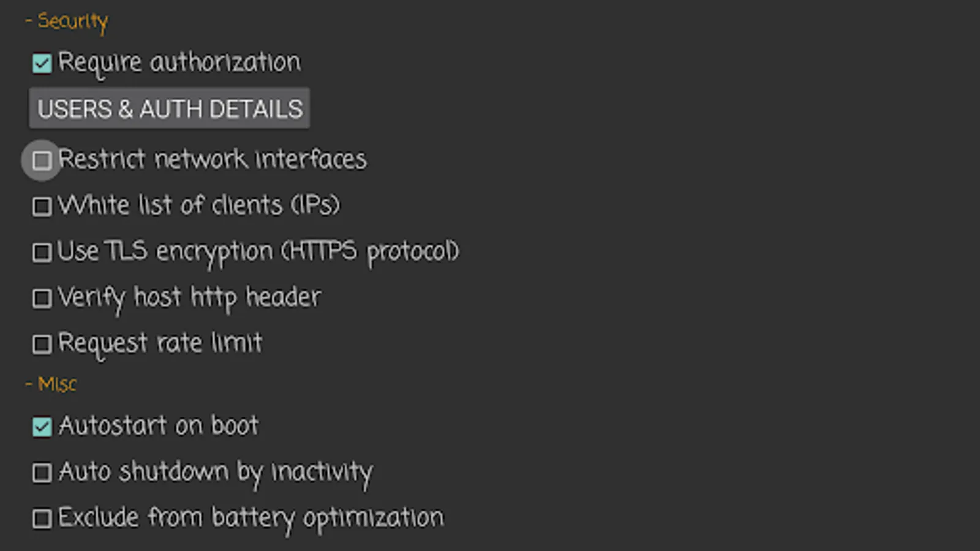The image size is (980, 551).
Task: Check Exclude from battery optimization
Action: tap(42, 518)
